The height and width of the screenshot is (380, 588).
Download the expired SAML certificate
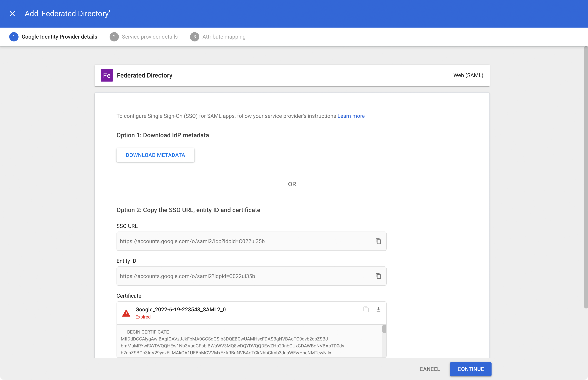click(378, 310)
